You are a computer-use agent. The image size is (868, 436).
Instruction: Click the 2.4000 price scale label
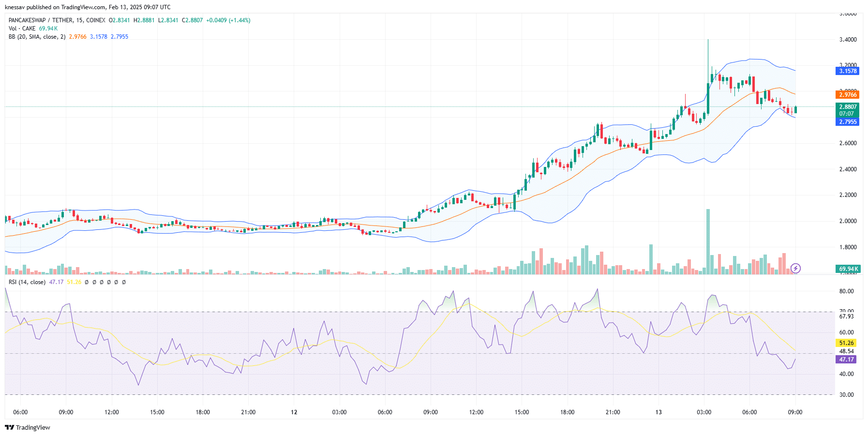(848, 169)
